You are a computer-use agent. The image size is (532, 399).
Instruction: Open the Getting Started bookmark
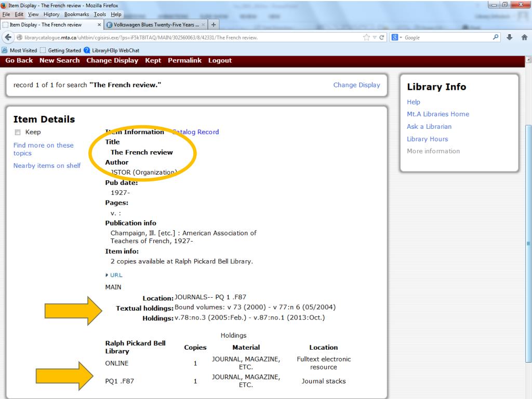(61, 50)
